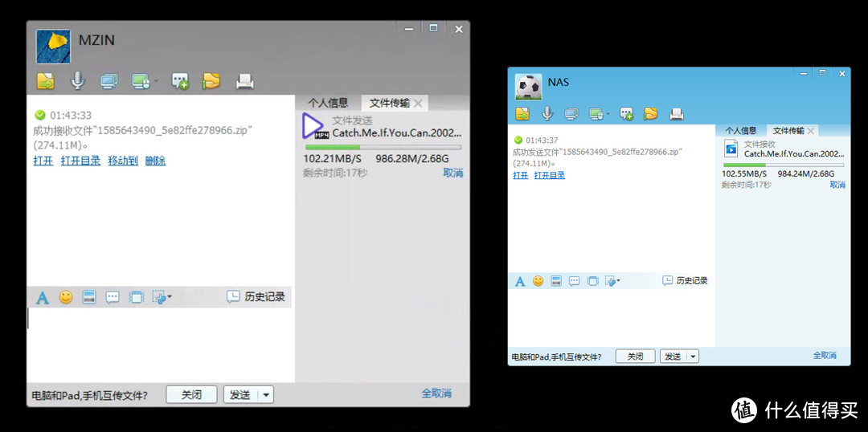Click 关闭 button in NAS window
The width and height of the screenshot is (868, 432).
coord(636,357)
